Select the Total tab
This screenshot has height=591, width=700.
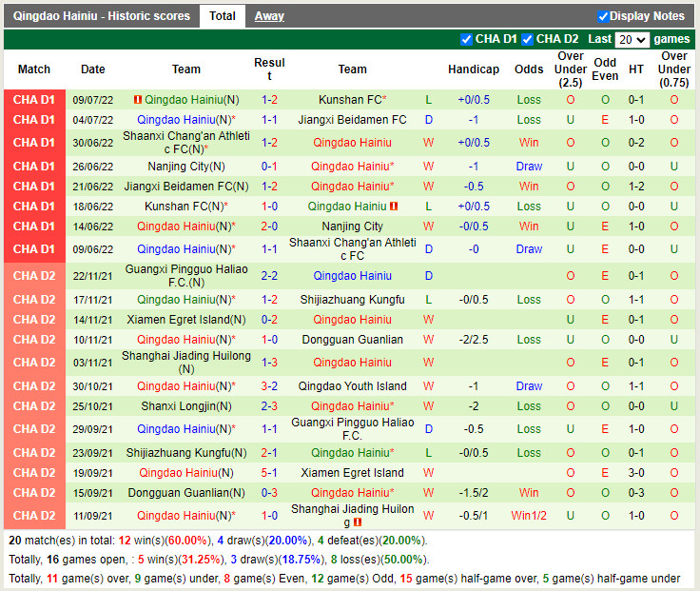[x=223, y=16]
